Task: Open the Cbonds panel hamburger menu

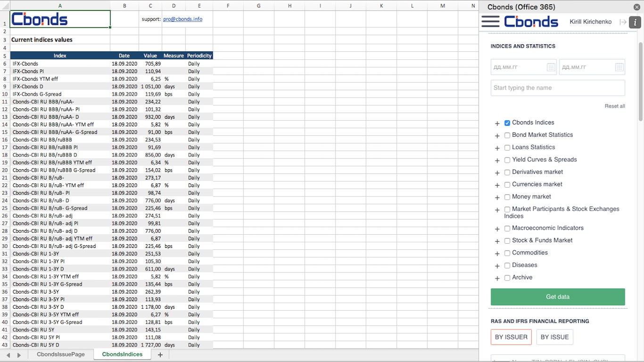Action: (490, 21)
